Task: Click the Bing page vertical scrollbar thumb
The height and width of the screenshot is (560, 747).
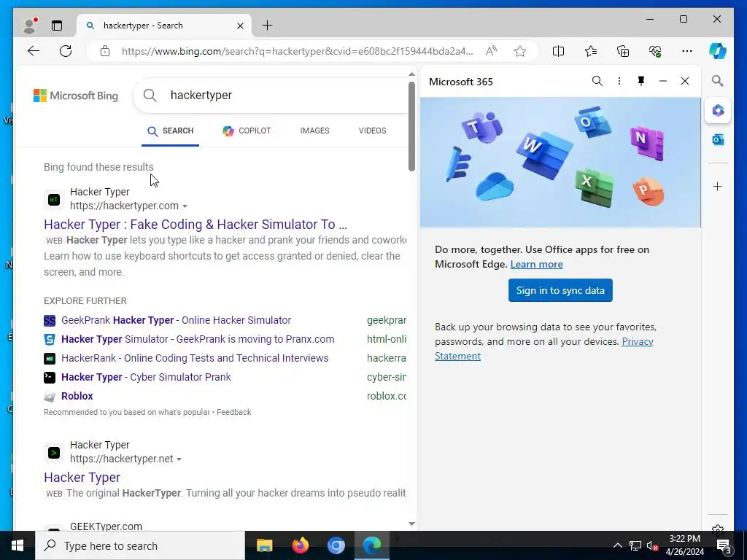Action: (x=411, y=126)
